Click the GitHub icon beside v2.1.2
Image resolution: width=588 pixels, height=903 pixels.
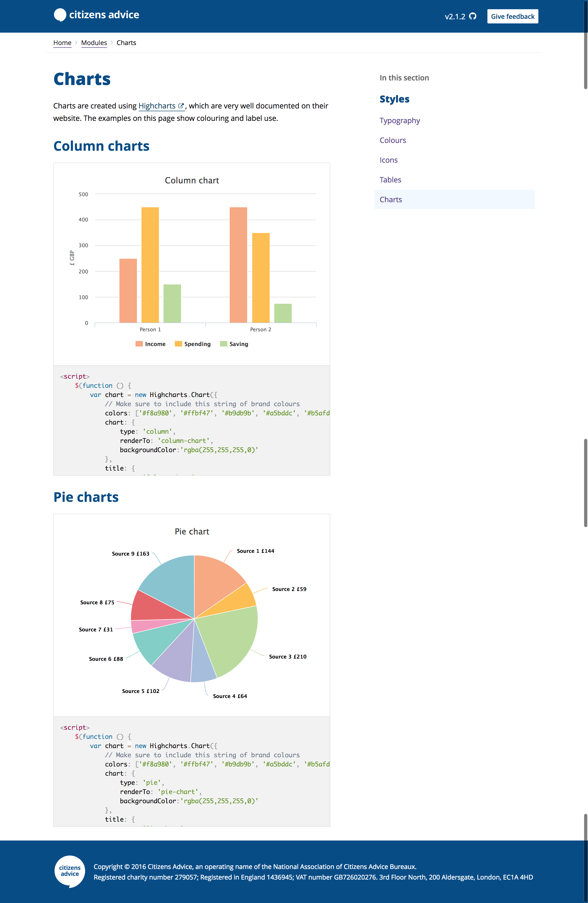point(473,16)
